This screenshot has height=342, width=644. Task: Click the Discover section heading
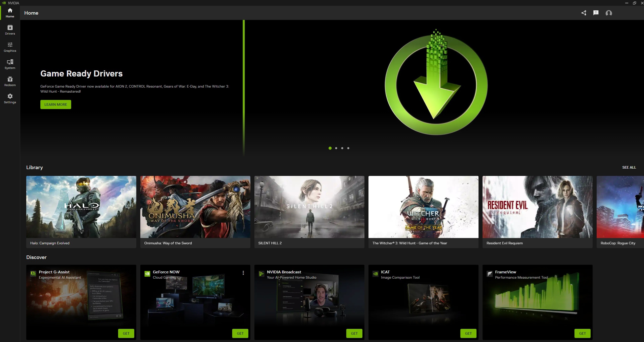pos(36,257)
